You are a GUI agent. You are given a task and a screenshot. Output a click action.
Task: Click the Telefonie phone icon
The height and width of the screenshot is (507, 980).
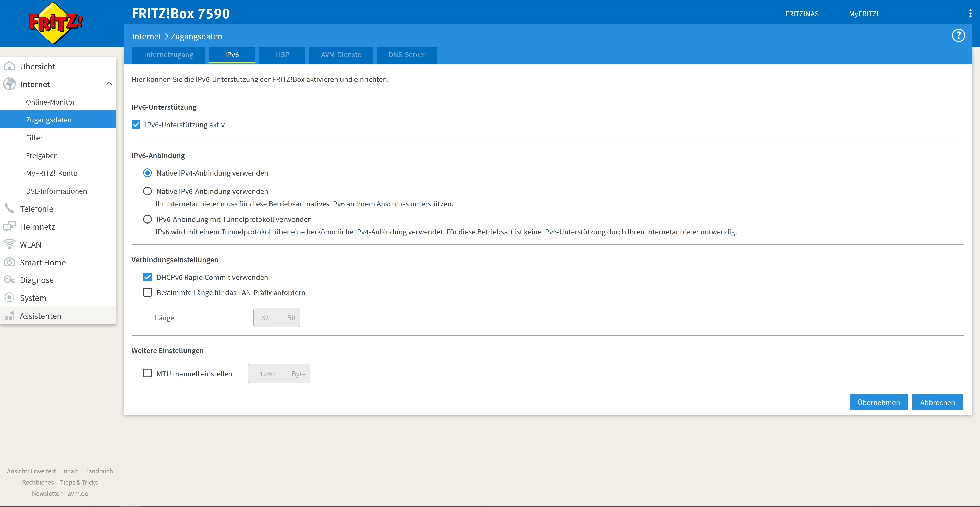[x=9, y=208]
